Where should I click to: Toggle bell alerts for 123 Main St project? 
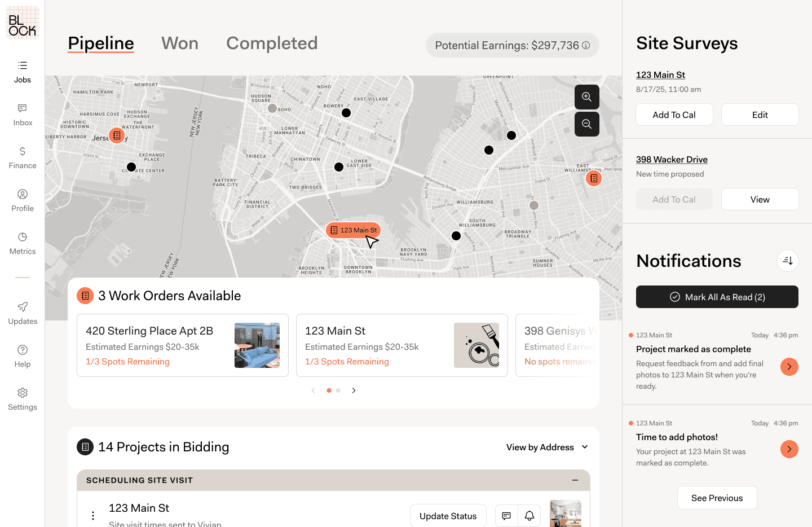pos(529,516)
